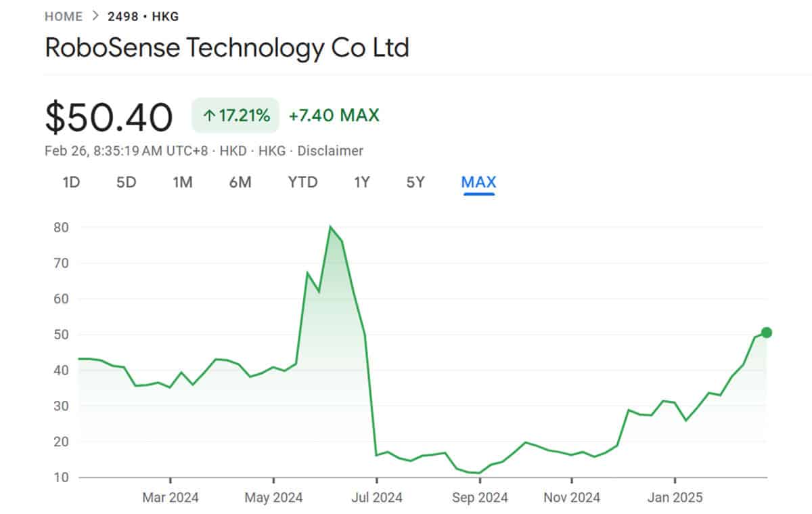This screenshot has height=514, width=812.
Task: Switch to the 5D chart view
Action: [126, 182]
